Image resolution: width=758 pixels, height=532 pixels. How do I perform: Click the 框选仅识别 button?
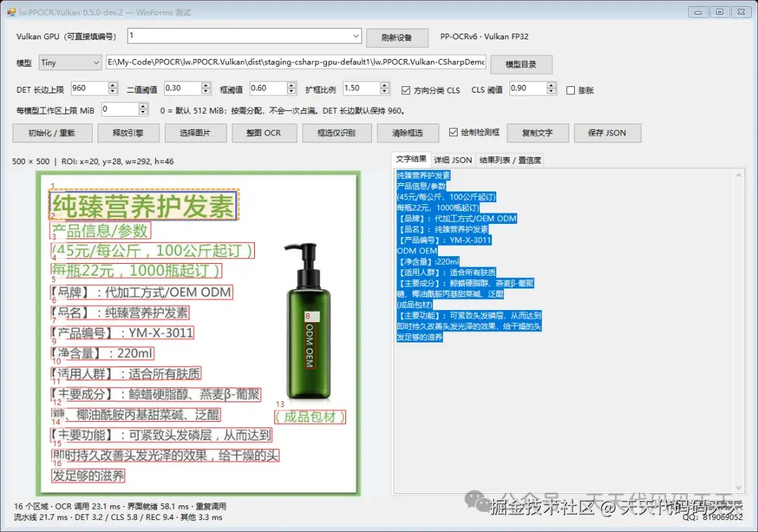[x=337, y=133]
